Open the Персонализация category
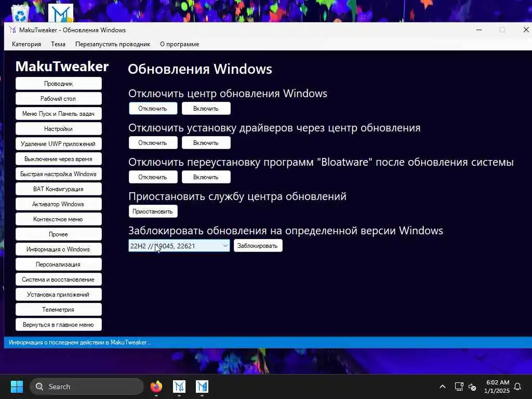532x399 pixels. click(x=58, y=264)
